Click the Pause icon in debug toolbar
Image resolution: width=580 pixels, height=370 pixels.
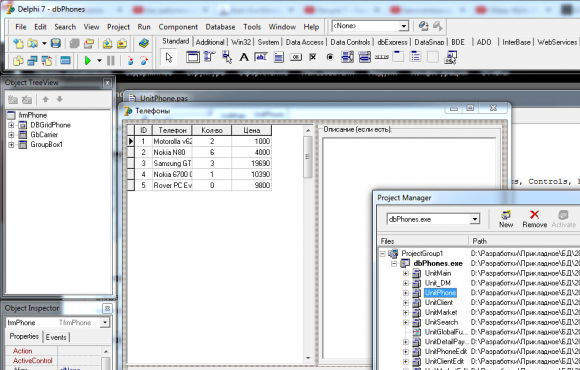[x=110, y=60]
